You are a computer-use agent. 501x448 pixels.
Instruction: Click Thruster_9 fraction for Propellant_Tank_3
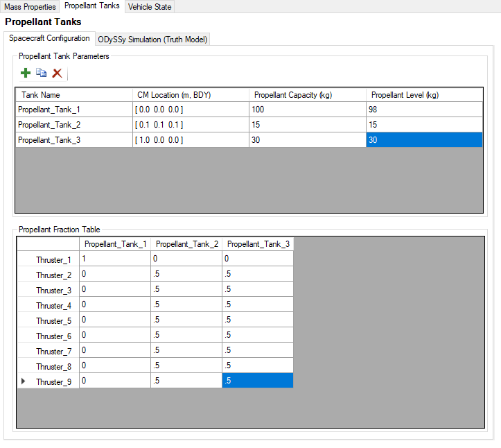pos(257,381)
